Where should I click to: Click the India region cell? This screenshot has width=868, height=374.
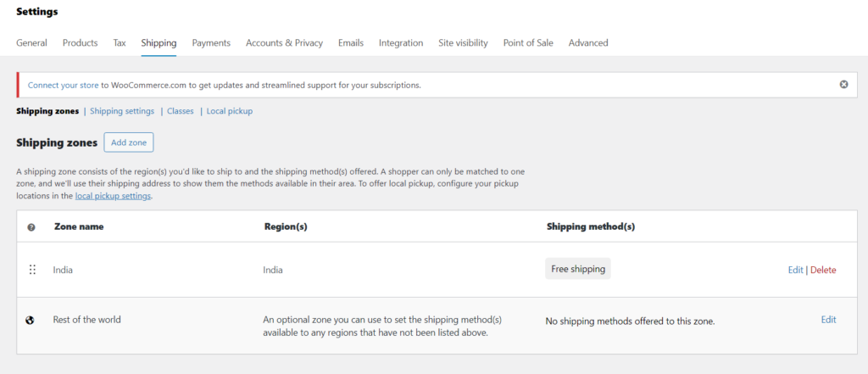point(273,270)
